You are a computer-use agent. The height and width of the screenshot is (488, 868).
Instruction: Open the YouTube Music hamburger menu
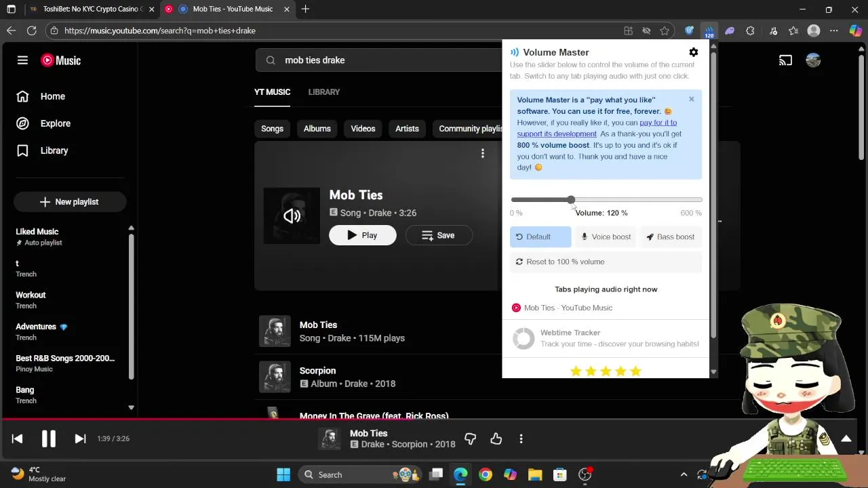tap(22, 60)
